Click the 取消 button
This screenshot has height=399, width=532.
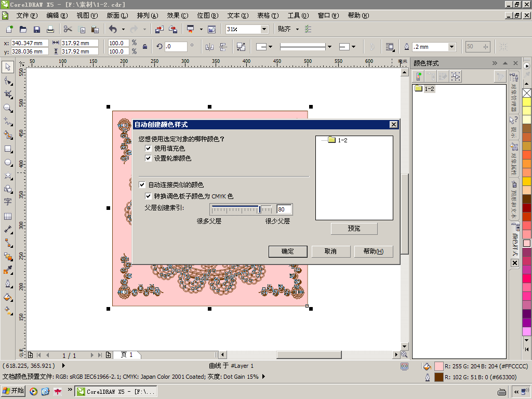click(x=330, y=251)
